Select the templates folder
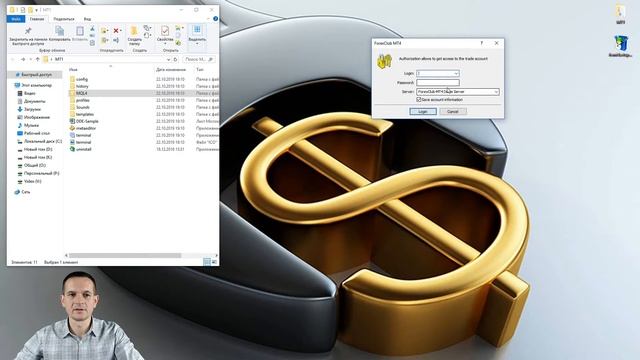The width and height of the screenshot is (640, 360). click(82, 114)
